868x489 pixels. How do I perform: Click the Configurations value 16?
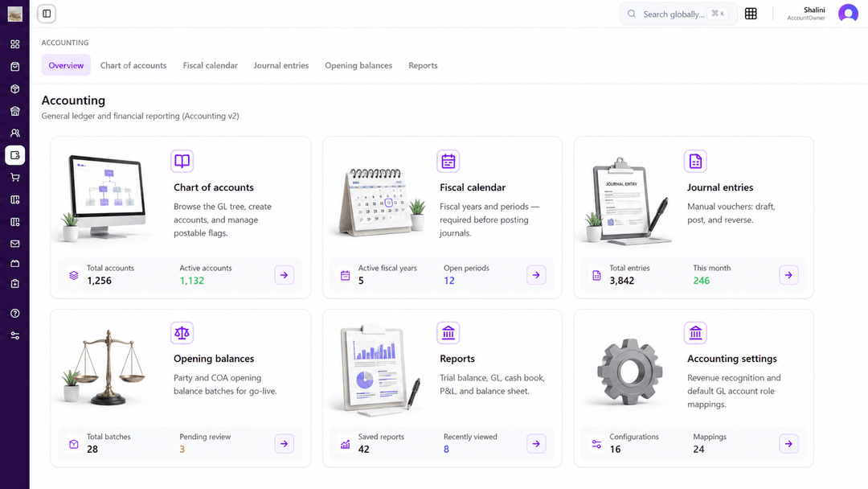[x=615, y=449]
